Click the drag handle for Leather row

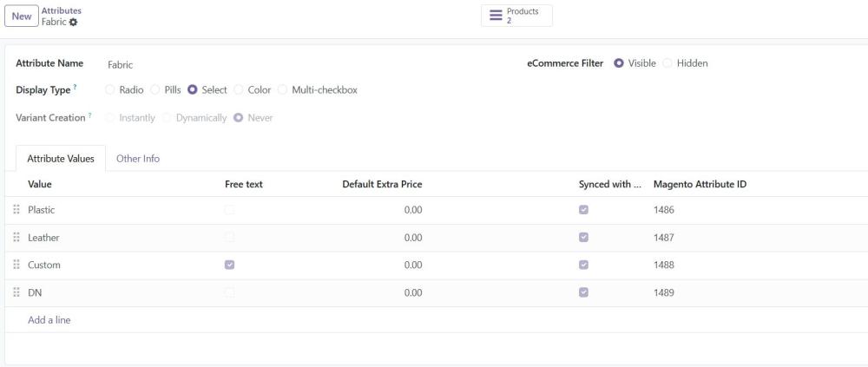click(16, 238)
